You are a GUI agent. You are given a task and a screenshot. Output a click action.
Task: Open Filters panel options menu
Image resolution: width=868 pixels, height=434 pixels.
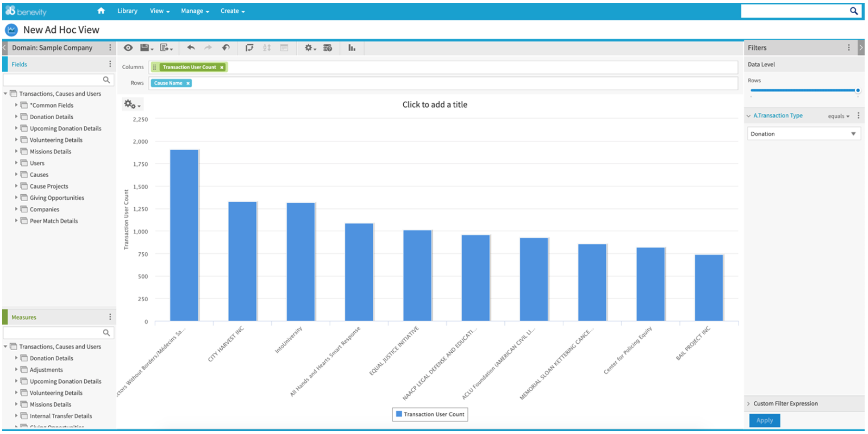[x=848, y=47]
